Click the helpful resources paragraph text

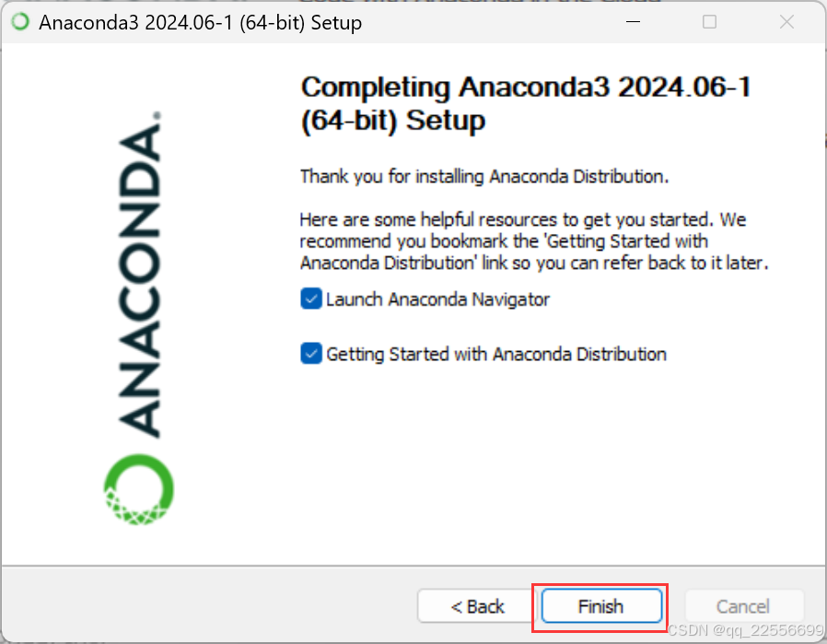534,241
